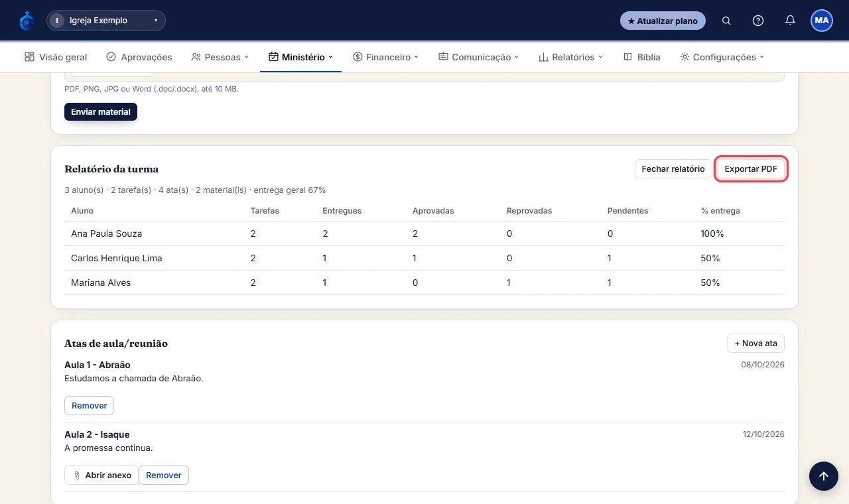Click the Aprovações check-circle icon
849x504 pixels.
coord(111,57)
